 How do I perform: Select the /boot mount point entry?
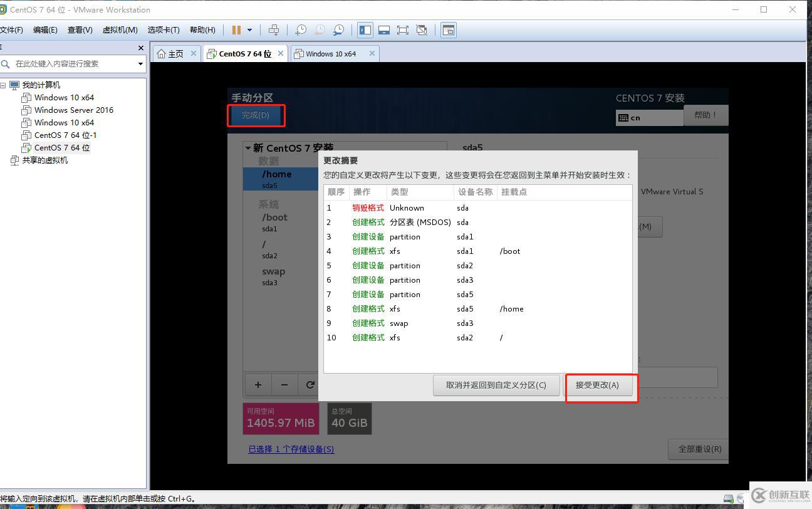[281, 223]
